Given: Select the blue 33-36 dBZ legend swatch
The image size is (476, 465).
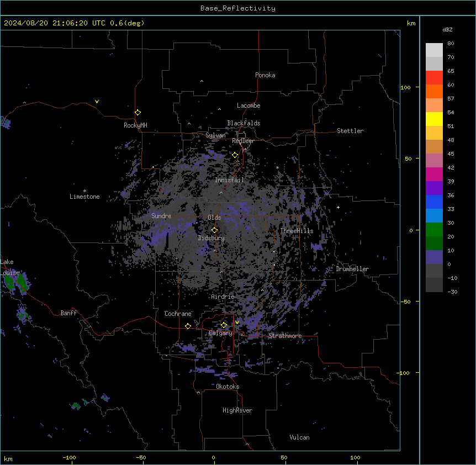Looking at the screenshot, I should tap(434, 202).
